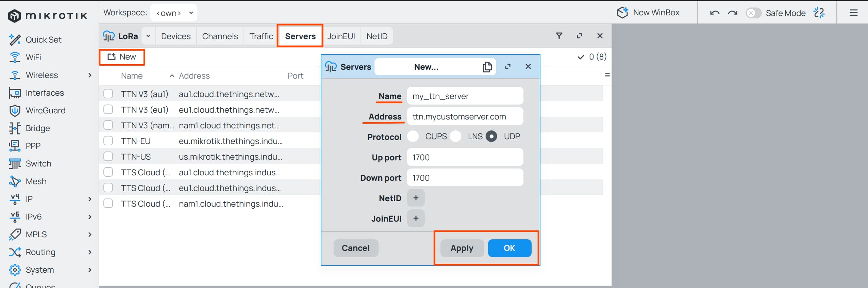Switch to the Devices tab
The image size is (868, 288).
[176, 36]
